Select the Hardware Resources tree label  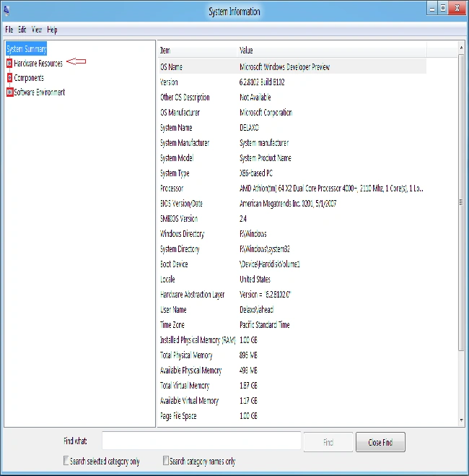click(x=38, y=63)
